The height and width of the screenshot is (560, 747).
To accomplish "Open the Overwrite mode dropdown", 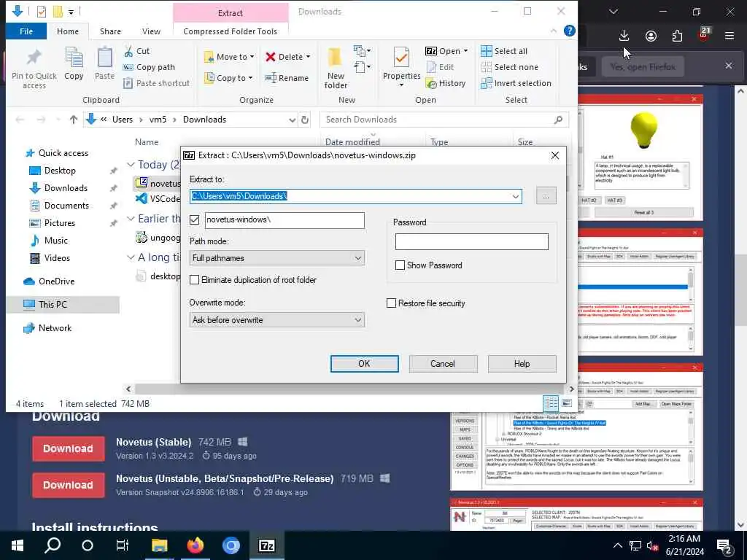I will pyautogui.click(x=357, y=320).
